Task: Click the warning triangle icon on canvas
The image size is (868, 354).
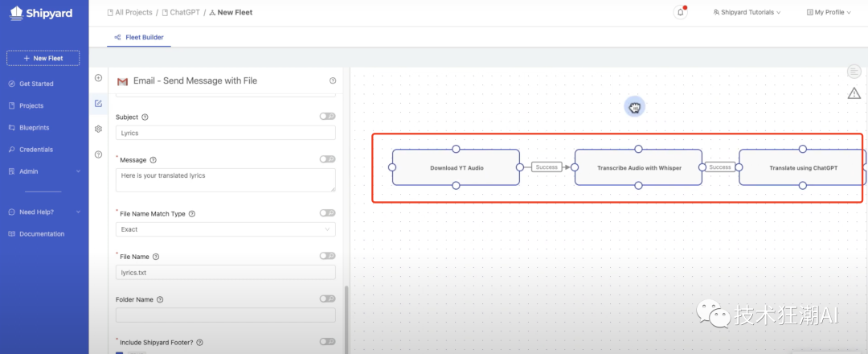Action: tap(854, 93)
